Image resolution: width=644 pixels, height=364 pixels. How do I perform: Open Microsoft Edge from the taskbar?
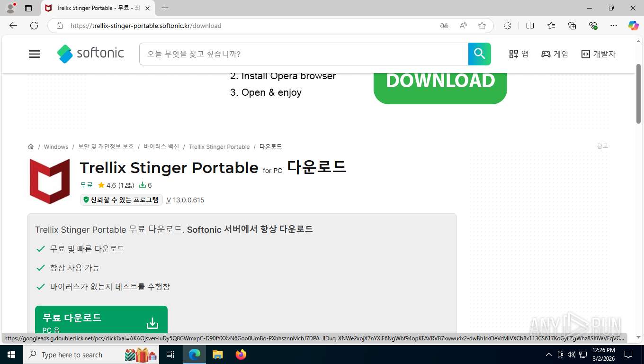(x=195, y=355)
